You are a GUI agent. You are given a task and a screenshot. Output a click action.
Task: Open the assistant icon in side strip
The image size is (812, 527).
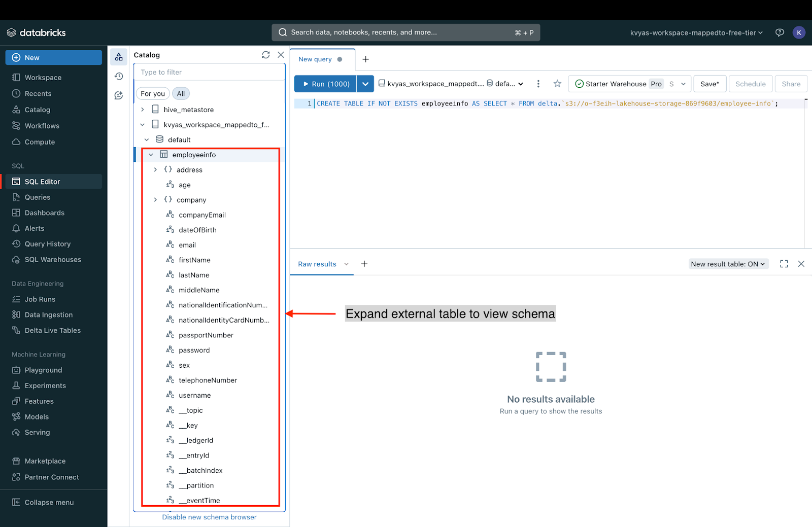119,95
